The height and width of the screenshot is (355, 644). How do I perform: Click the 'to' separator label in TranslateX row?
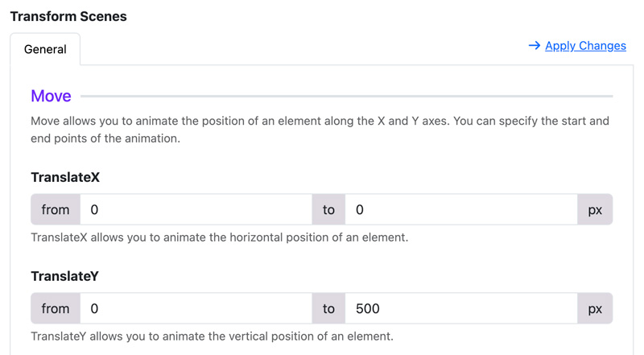click(328, 209)
